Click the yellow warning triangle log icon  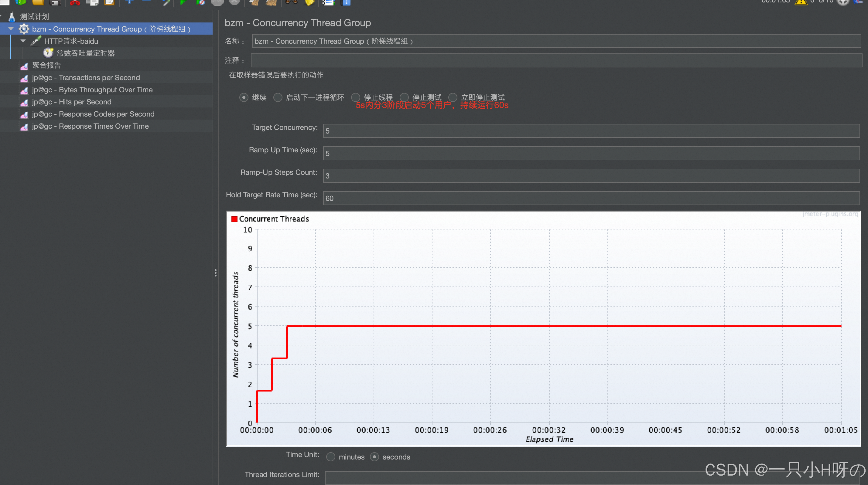click(x=801, y=2)
